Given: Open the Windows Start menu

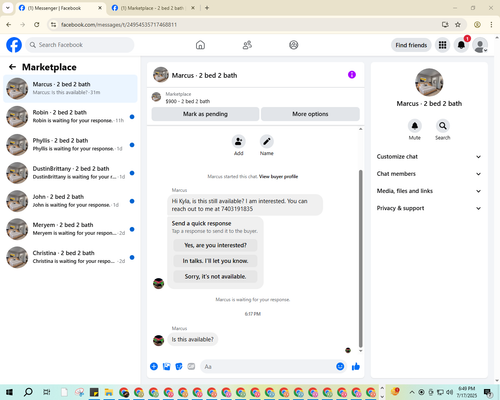Looking at the screenshot, I should pos(9,392).
